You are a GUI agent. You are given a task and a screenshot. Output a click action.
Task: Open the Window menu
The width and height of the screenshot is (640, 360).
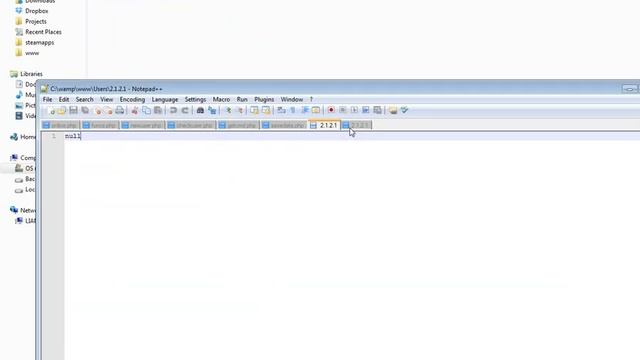[x=292, y=100]
